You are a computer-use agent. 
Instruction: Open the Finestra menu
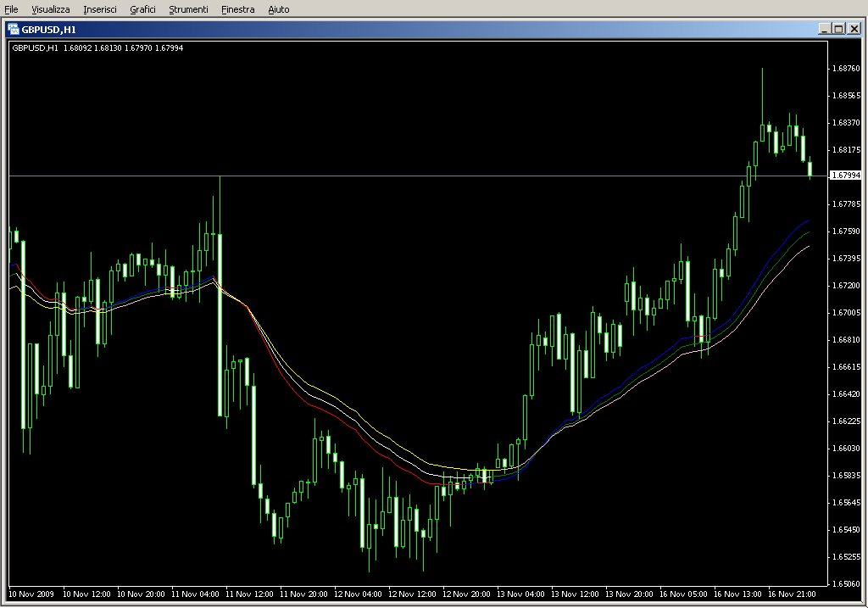(x=237, y=9)
